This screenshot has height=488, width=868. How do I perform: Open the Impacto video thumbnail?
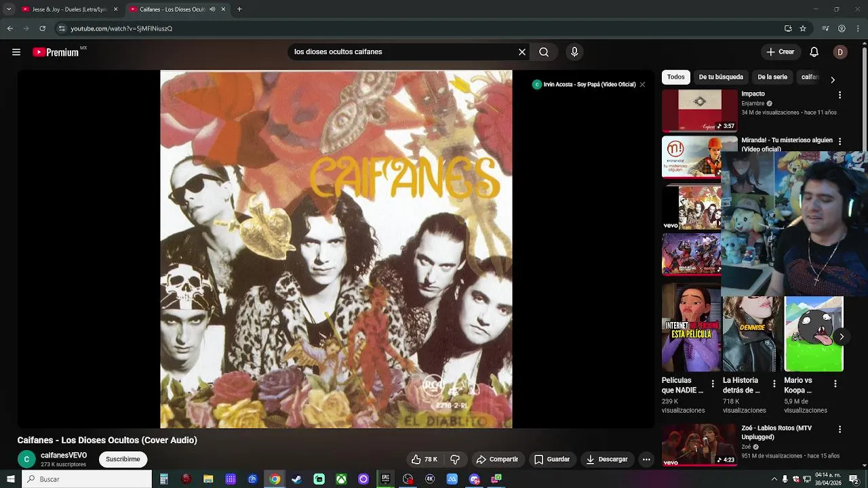pyautogui.click(x=699, y=110)
